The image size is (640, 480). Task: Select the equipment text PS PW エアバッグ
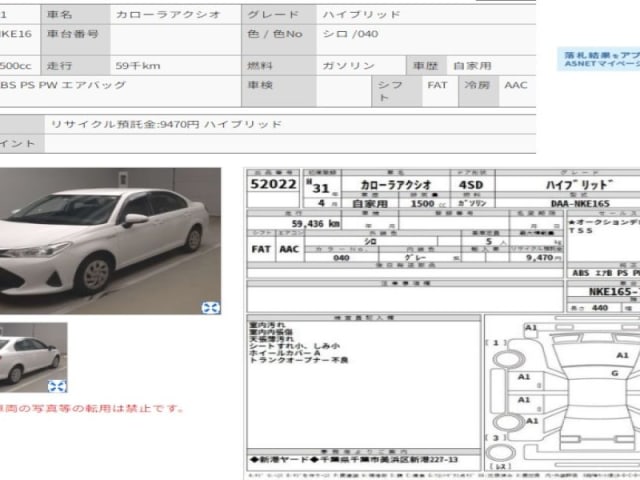tap(73, 85)
